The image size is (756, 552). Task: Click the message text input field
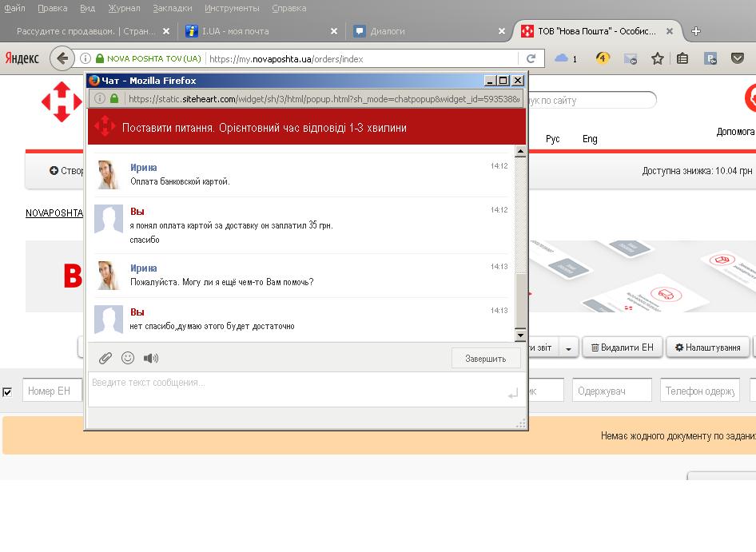click(296, 383)
